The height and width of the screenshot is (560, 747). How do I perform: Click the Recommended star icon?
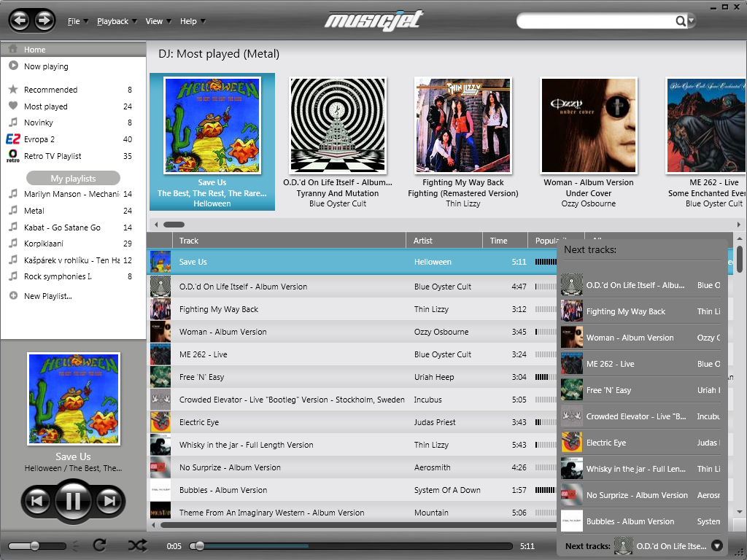click(13, 89)
